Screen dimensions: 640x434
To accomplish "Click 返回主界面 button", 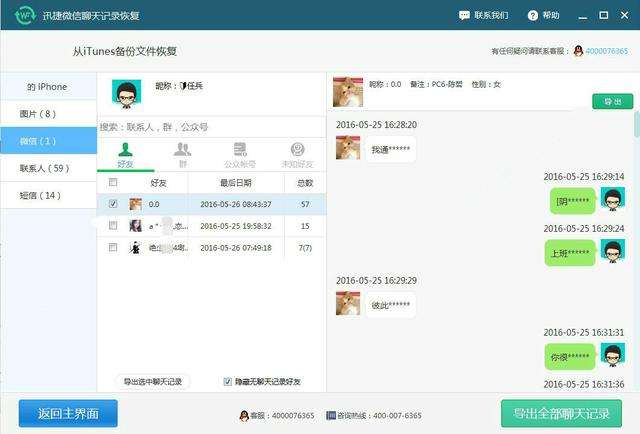I will tap(68, 413).
